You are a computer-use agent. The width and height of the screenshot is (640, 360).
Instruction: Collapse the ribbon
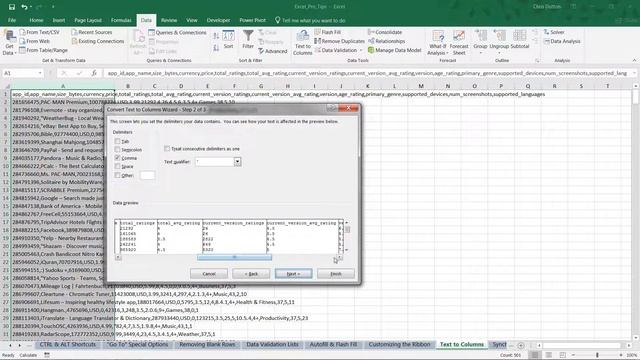point(634,60)
